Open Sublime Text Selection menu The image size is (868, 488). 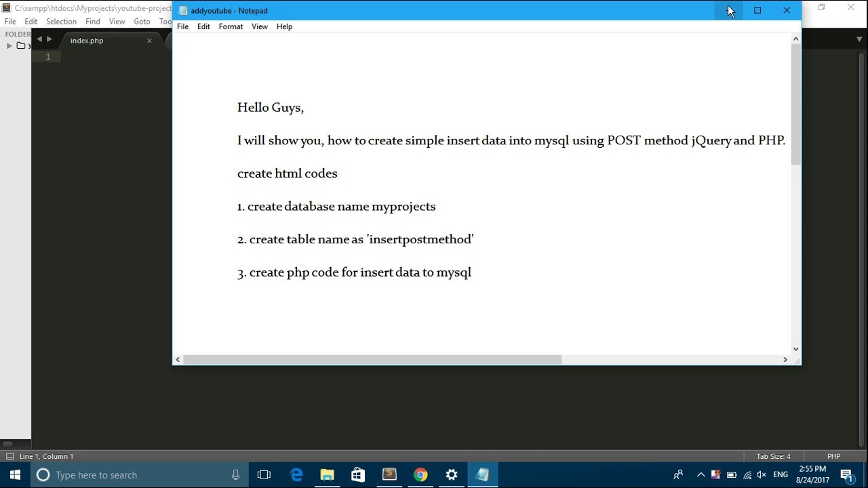point(61,22)
